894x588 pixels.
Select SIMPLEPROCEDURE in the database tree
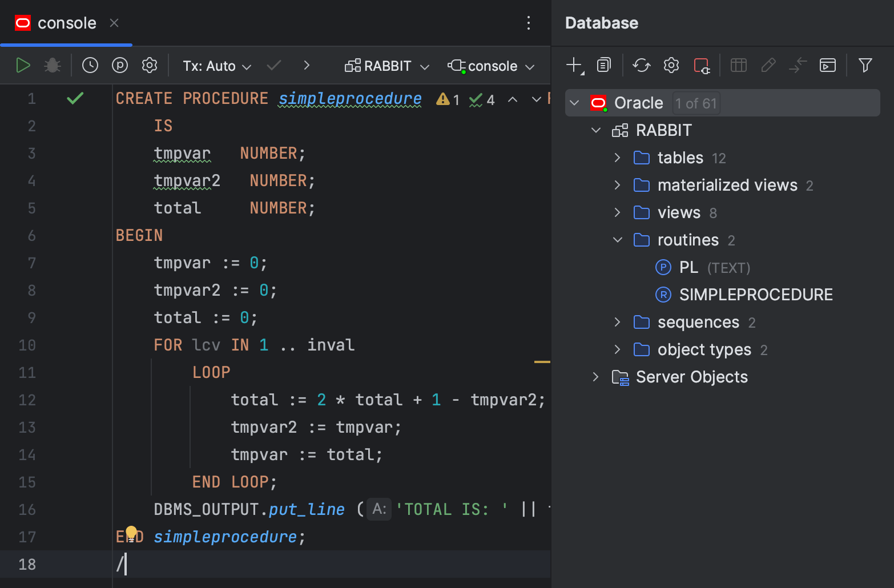755,294
